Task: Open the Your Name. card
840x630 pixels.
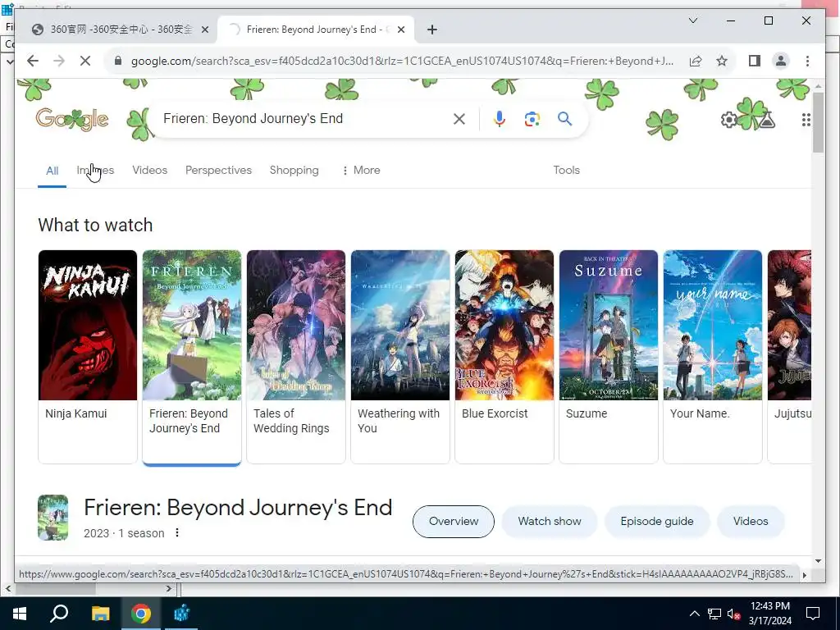Action: click(x=713, y=356)
